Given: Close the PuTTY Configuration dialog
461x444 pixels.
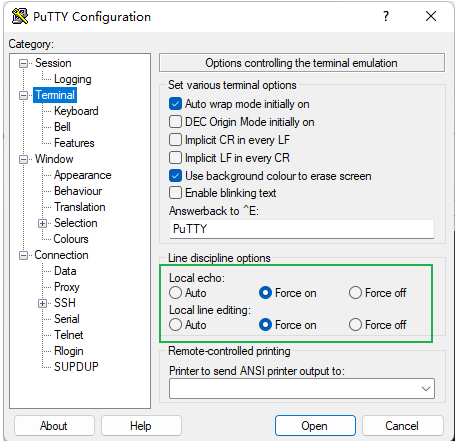Looking at the screenshot, I should coord(431,16).
